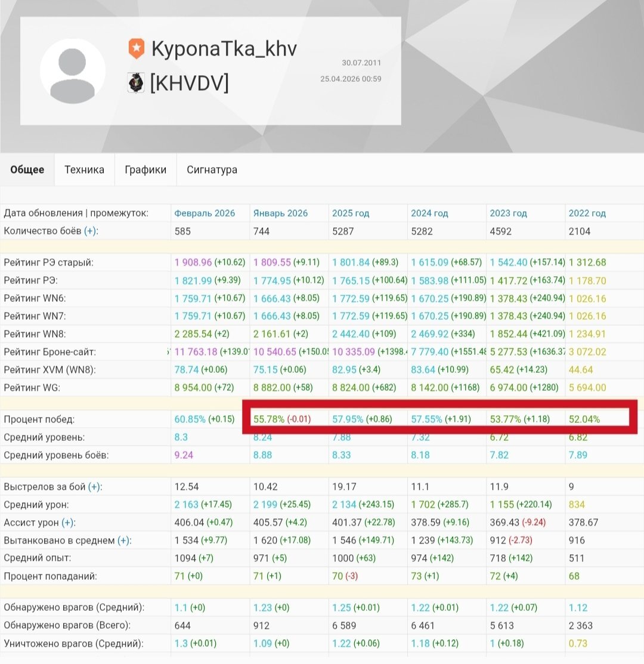Viewport: 644px width, 664px height.
Task: Expand the plus next to Ассист урон
Action: [x=67, y=523]
